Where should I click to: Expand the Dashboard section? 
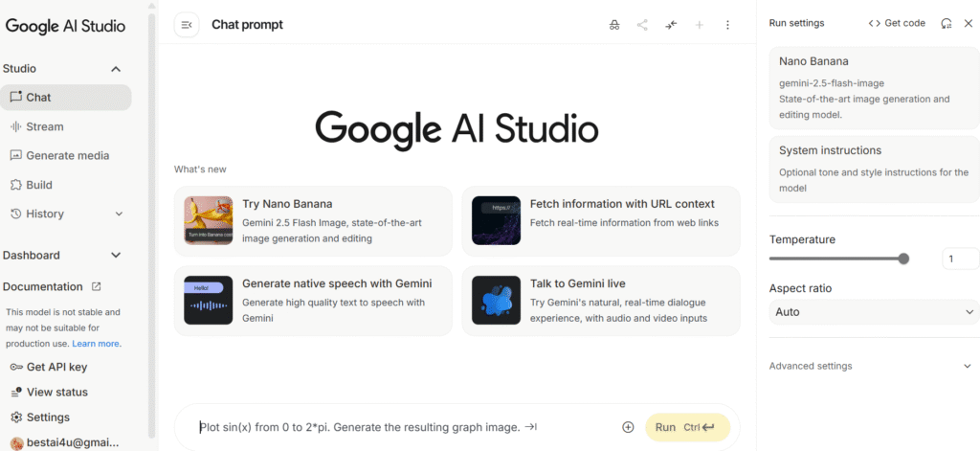62,256
